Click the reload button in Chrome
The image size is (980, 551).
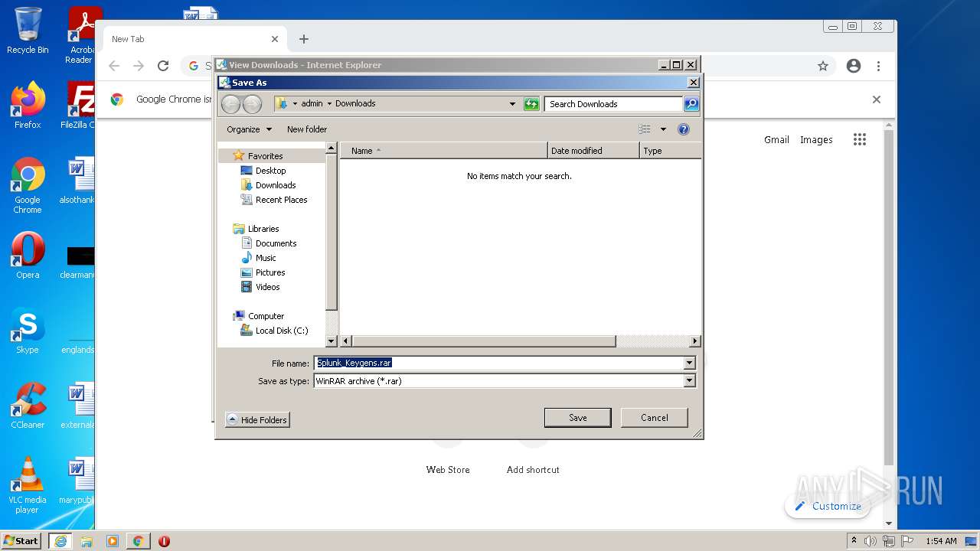(x=163, y=67)
